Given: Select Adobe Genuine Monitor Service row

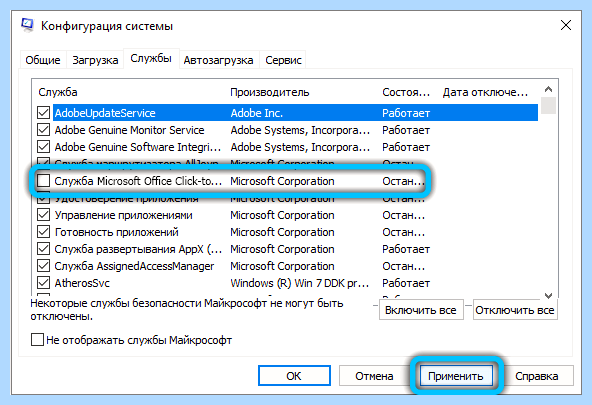Looking at the screenshot, I should click(x=288, y=130).
